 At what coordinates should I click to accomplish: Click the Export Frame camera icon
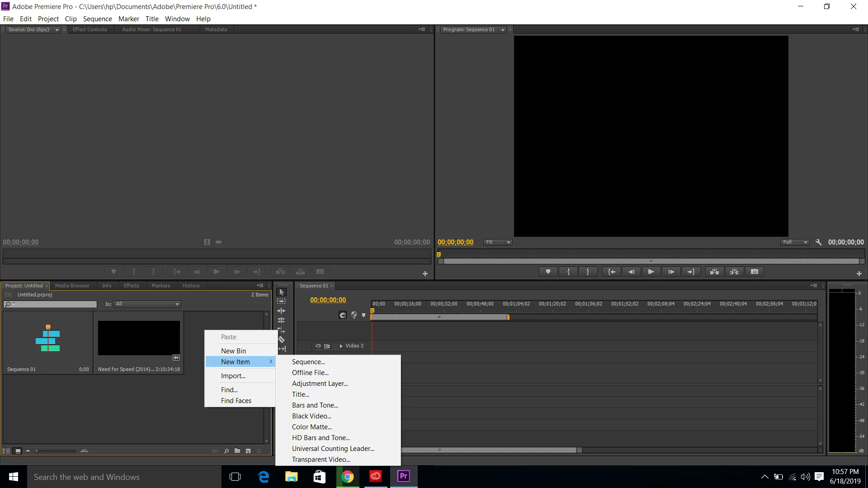755,272
